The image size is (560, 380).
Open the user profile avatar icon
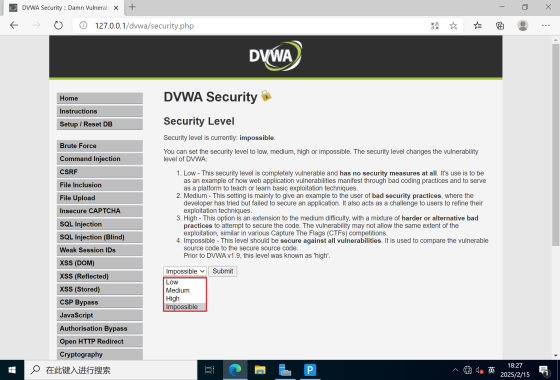pyautogui.click(x=523, y=25)
